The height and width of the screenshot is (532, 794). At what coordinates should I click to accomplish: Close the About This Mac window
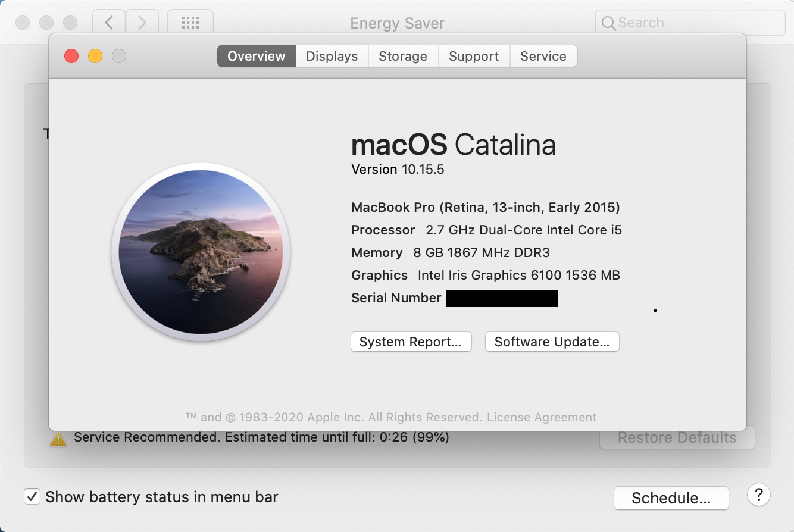71,56
